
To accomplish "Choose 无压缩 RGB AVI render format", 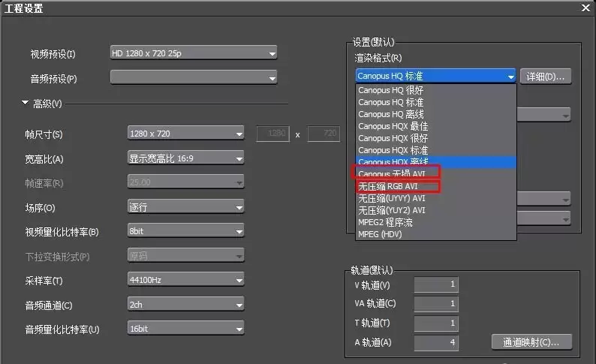I will point(436,186).
